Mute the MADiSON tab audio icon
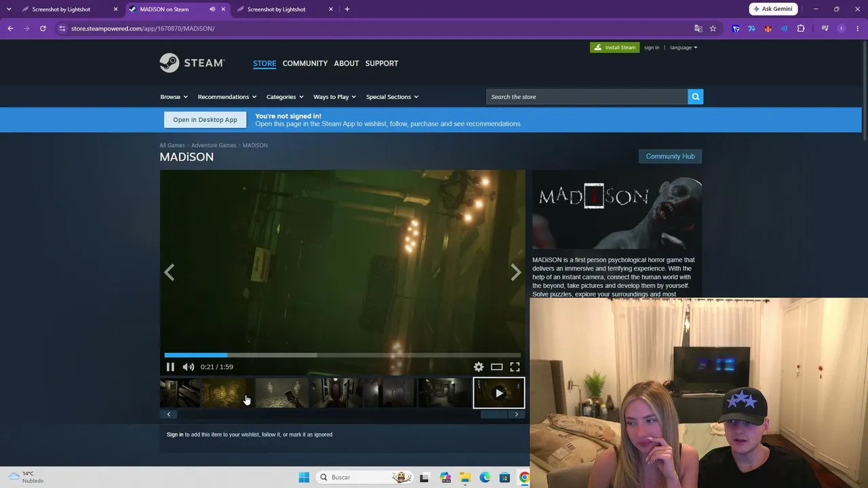 212,9
